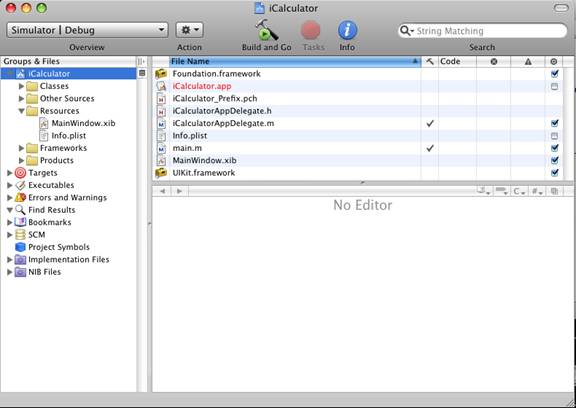576x408 pixels.
Task: Select MainWindow.xib in the sidebar tree
Action: point(83,123)
